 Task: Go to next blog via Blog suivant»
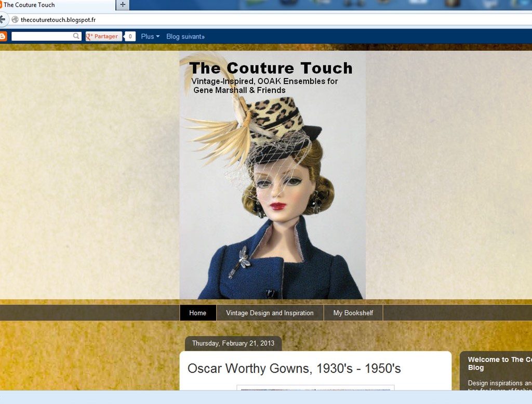185,36
